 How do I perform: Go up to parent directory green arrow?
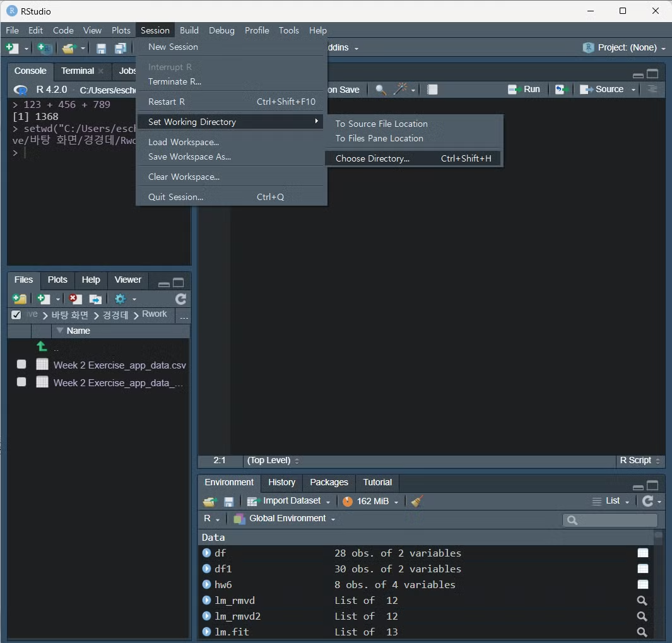click(x=42, y=346)
